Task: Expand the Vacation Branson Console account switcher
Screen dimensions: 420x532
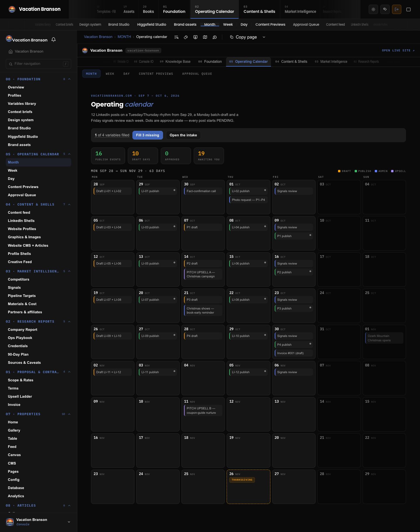Action: coord(69,522)
